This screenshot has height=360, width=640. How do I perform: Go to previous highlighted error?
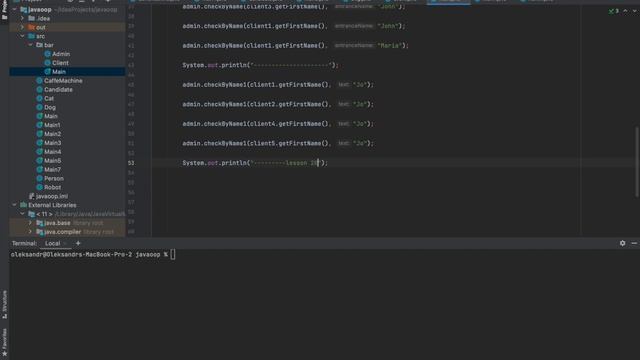(625, 11)
